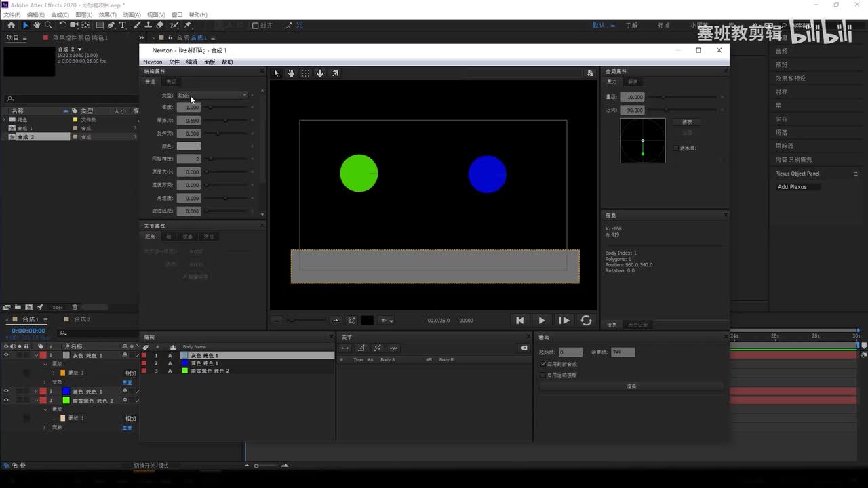Hide timeline layer 2 蓝色 纯色 1
This screenshot has width=868, height=488.
6,391
